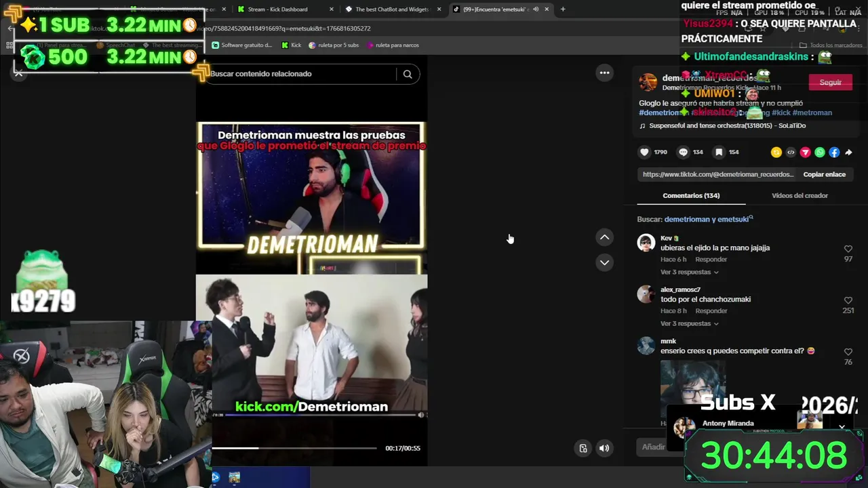Viewport: 868px width, 488px height.
Task: Click the TikTok video link text field
Action: point(717,174)
